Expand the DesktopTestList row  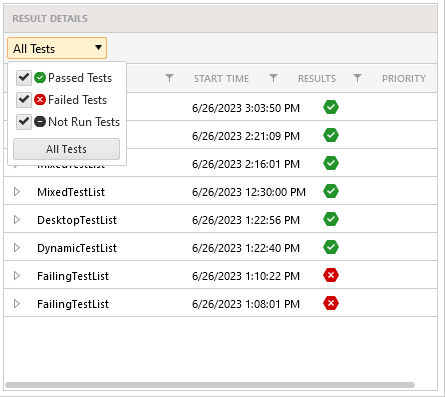pos(17,220)
